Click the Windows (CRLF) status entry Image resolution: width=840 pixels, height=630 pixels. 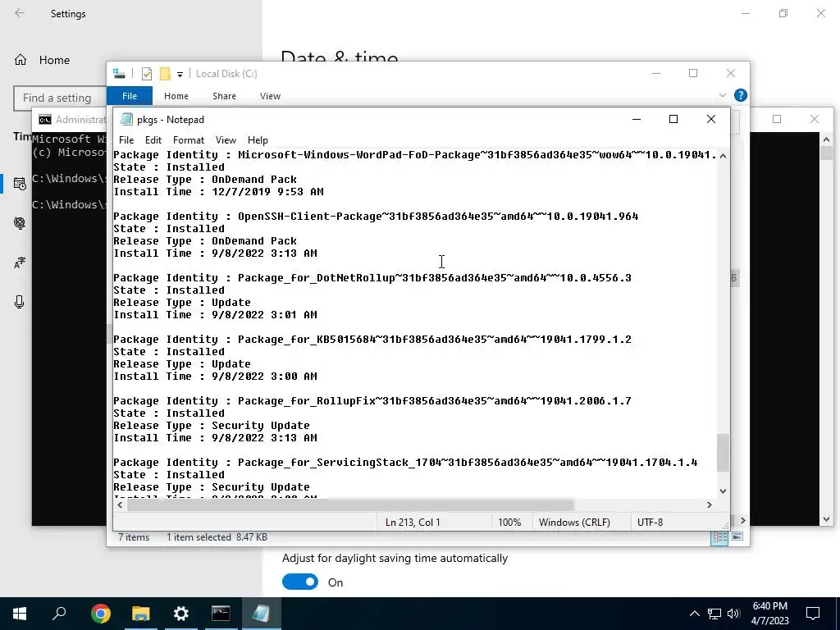pyautogui.click(x=574, y=523)
